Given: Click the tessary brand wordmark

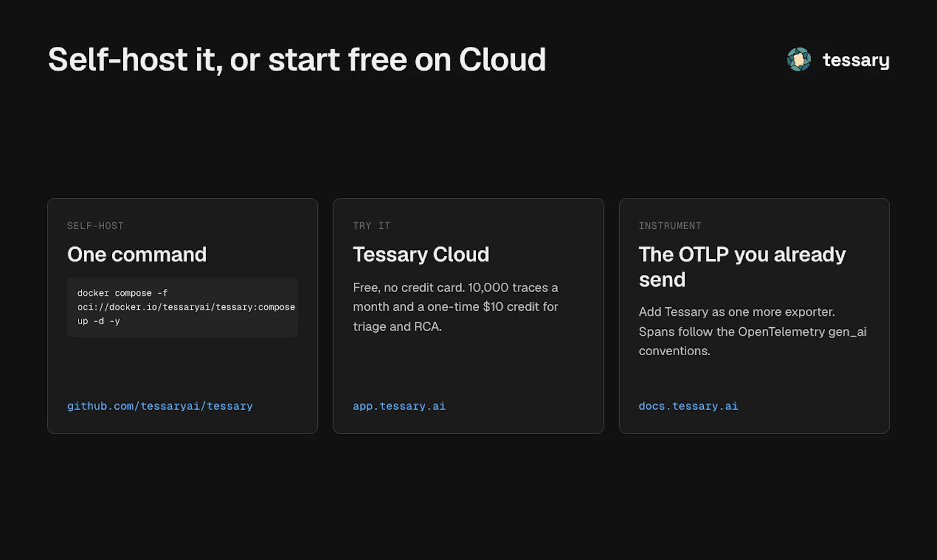Looking at the screenshot, I should click(x=856, y=60).
